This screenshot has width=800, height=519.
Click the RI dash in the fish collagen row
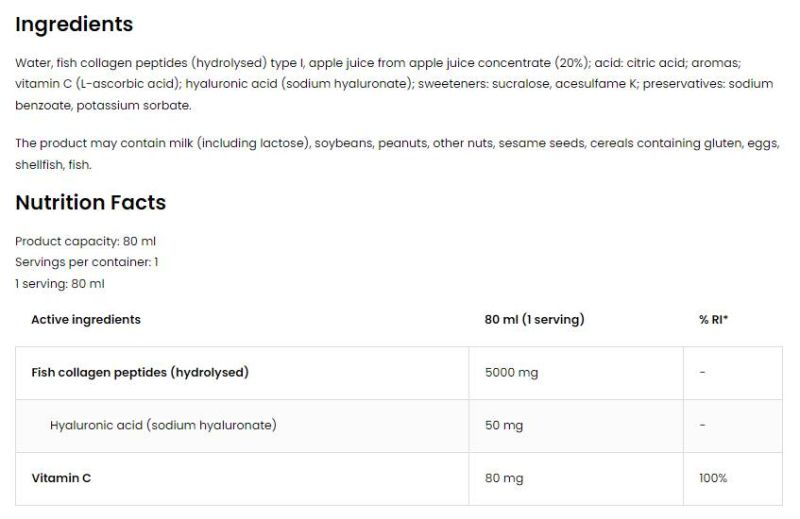tap(703, 373)
